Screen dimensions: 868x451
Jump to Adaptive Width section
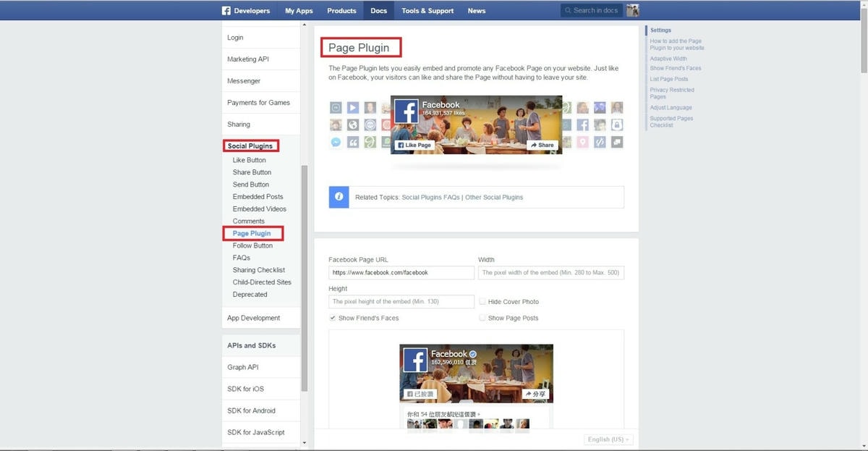668,59
